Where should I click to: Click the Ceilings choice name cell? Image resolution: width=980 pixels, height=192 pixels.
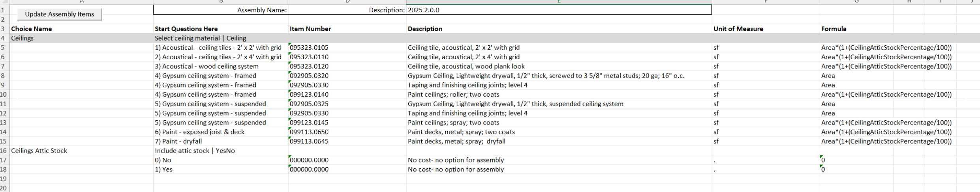coord(23,38)
